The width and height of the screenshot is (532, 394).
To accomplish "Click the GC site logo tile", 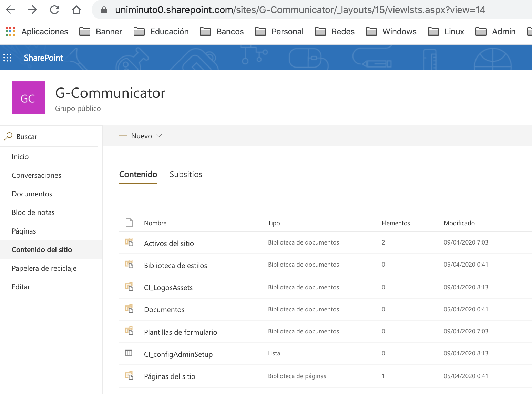I will pos(28,98).
